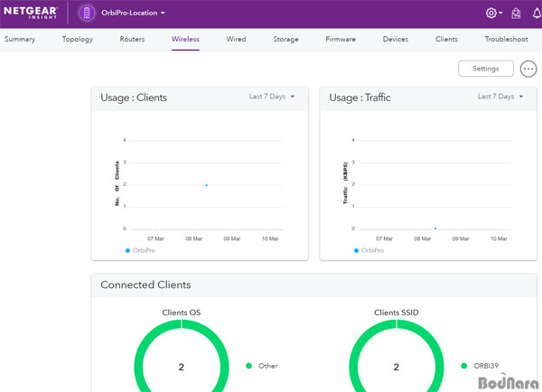Screen dimensions: 542x392
Task: Go to the Firmware tab
Action: click(341, 39)
